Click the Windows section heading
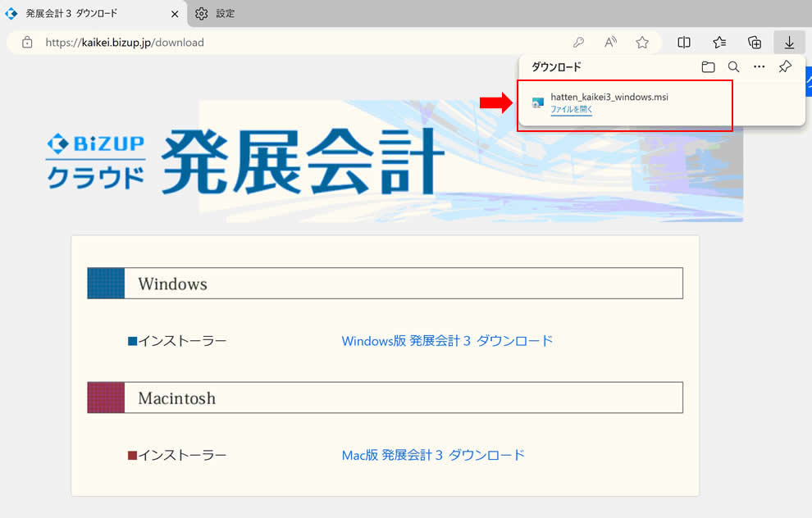The height and width of the screenshot is (518, 812). click(x=385, y=283)
